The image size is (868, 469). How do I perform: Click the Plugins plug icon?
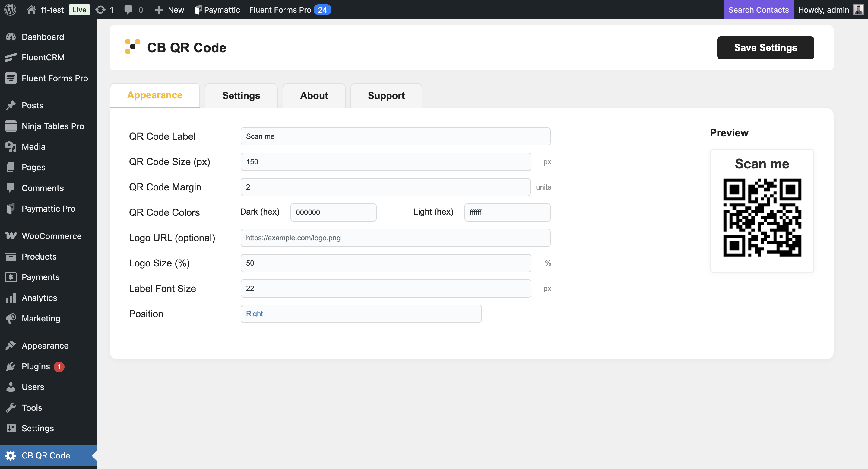coord(11,366)
